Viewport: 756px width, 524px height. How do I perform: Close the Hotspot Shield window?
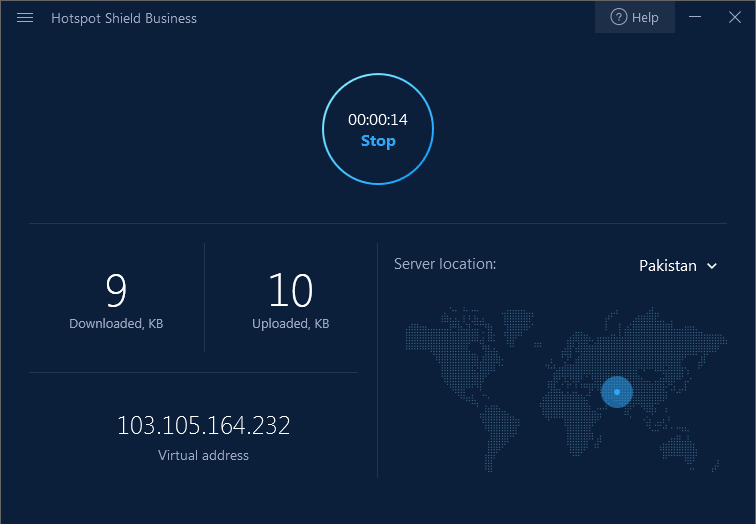coord(734,17)
